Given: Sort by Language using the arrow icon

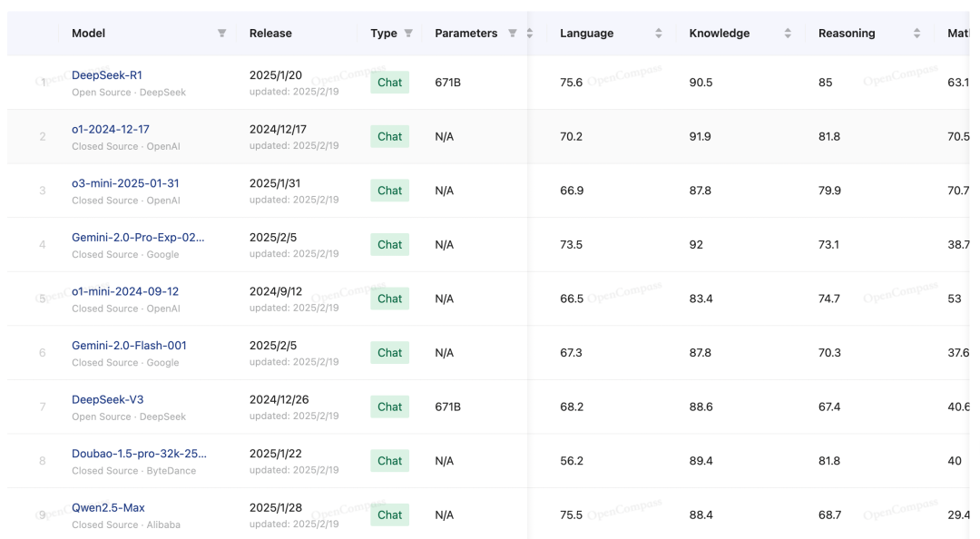Looking at the screenshot, I should [x=659, y=34].
